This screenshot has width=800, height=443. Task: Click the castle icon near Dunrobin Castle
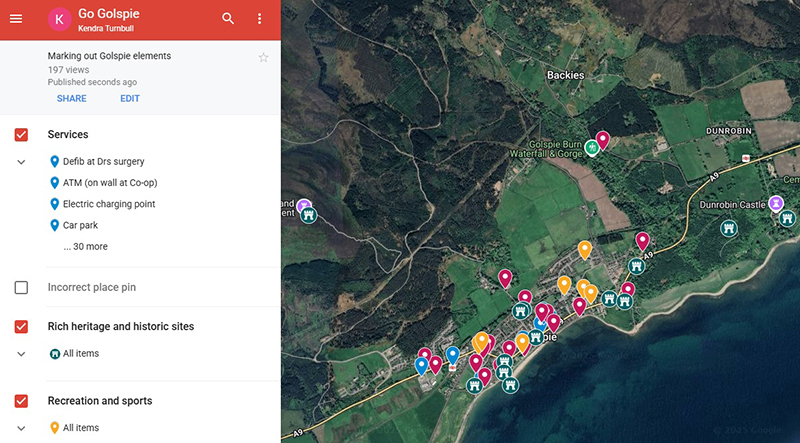(x=730, y=228)
